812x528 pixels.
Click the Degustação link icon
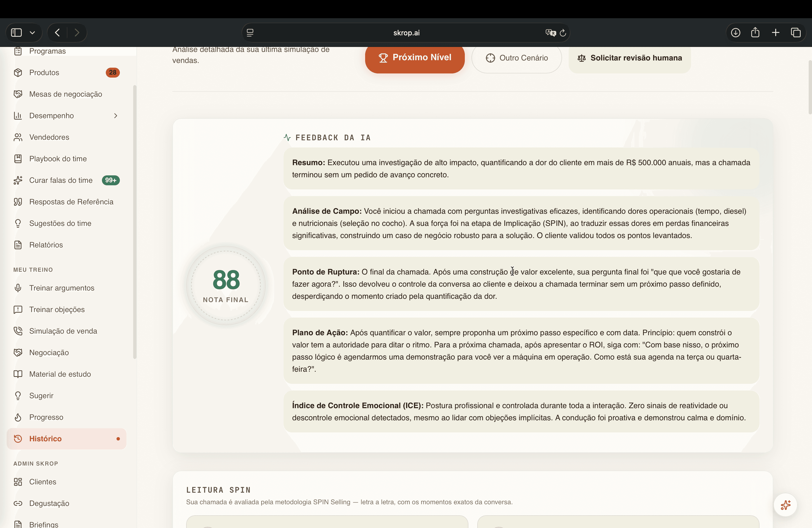point(18,503)
